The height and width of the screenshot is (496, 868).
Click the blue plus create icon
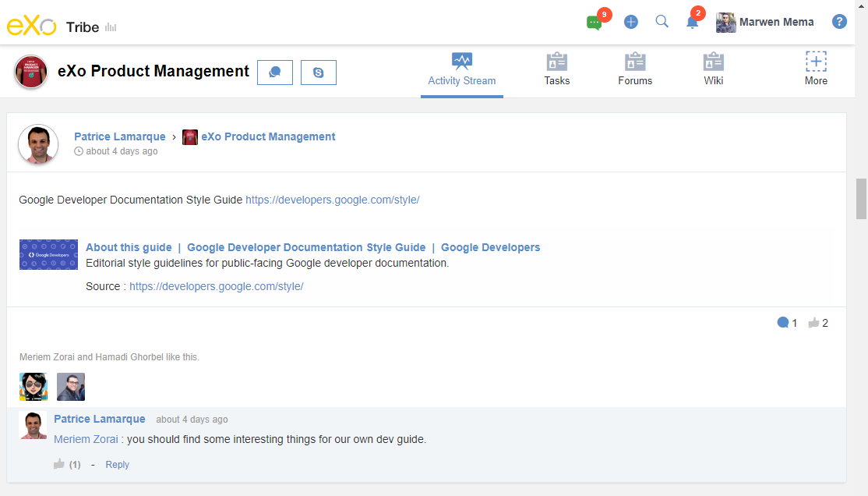[631, 22]
